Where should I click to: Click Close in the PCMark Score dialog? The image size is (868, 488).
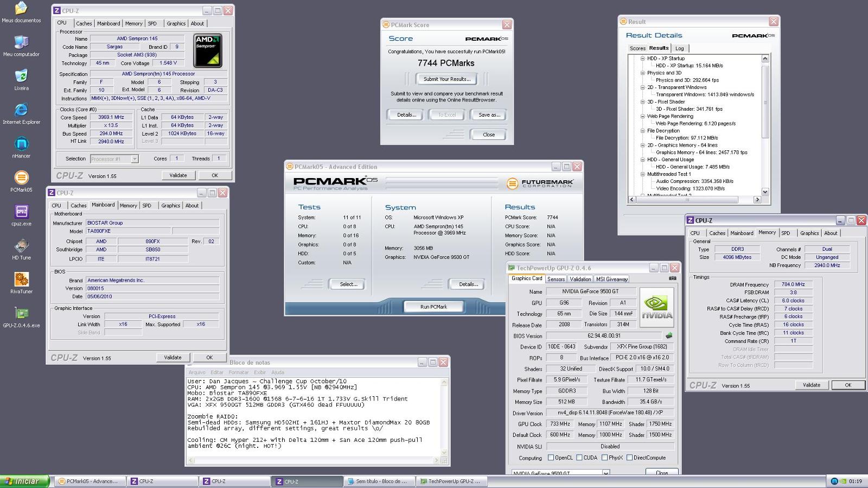coord(489,135)
